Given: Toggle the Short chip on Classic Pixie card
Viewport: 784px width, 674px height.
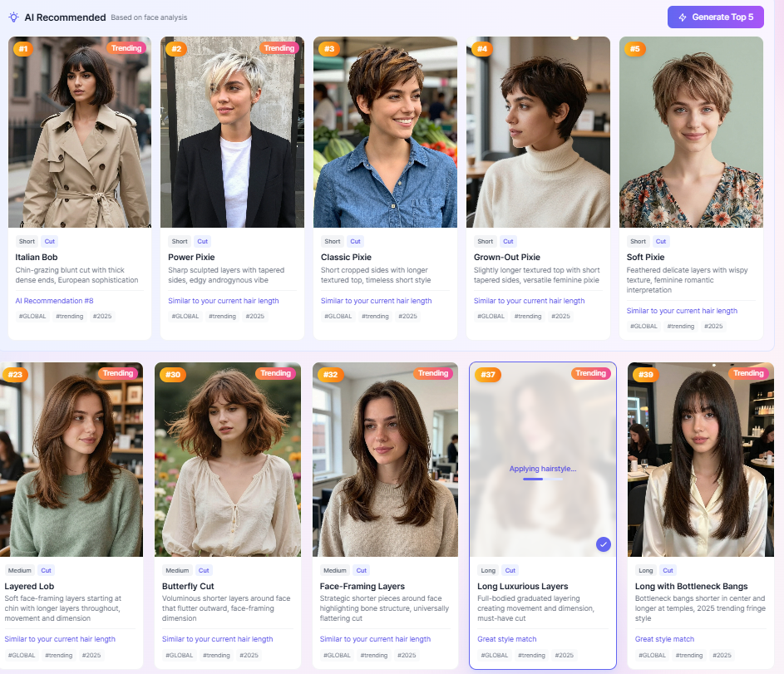Looking at the screenshot, I should [x=332, y=240].
